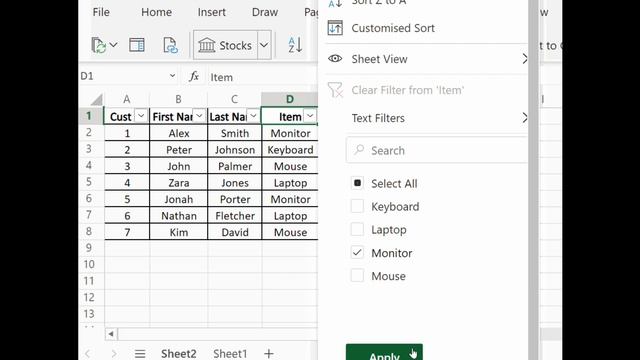The width and height of the screenshot is (640, 360).
Task: Go to the previous sheet arrow
Action: 87,353
